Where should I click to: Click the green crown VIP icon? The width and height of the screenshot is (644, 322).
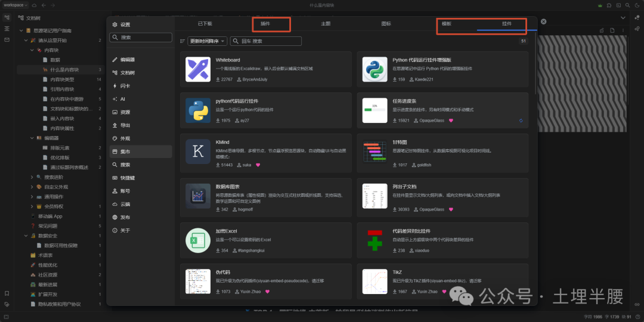click(x=600, y=5)
